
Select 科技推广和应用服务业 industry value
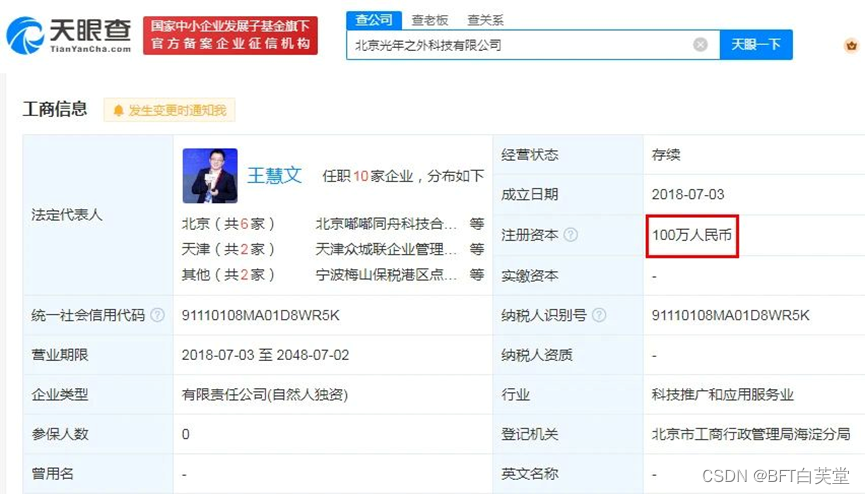tap(723, 395)
